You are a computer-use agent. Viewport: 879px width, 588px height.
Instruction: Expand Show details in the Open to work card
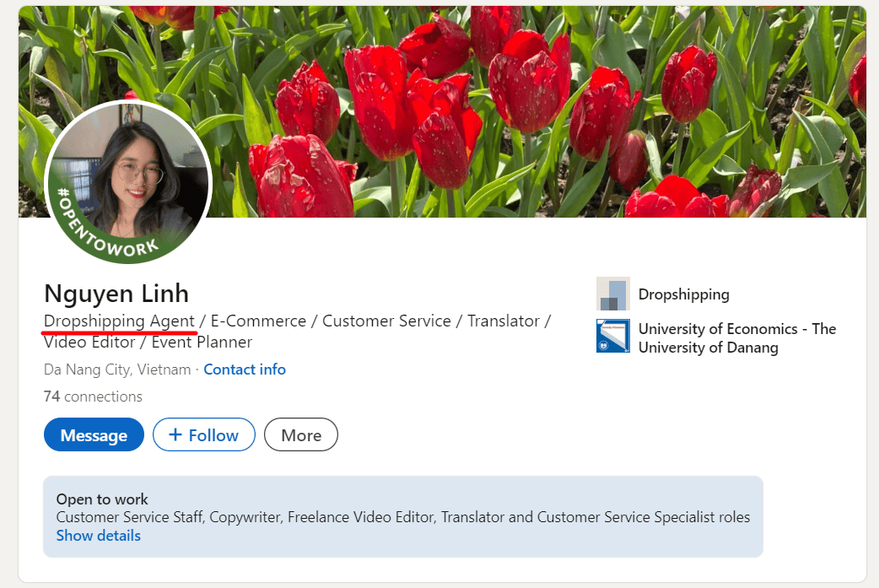click(99, 536)
